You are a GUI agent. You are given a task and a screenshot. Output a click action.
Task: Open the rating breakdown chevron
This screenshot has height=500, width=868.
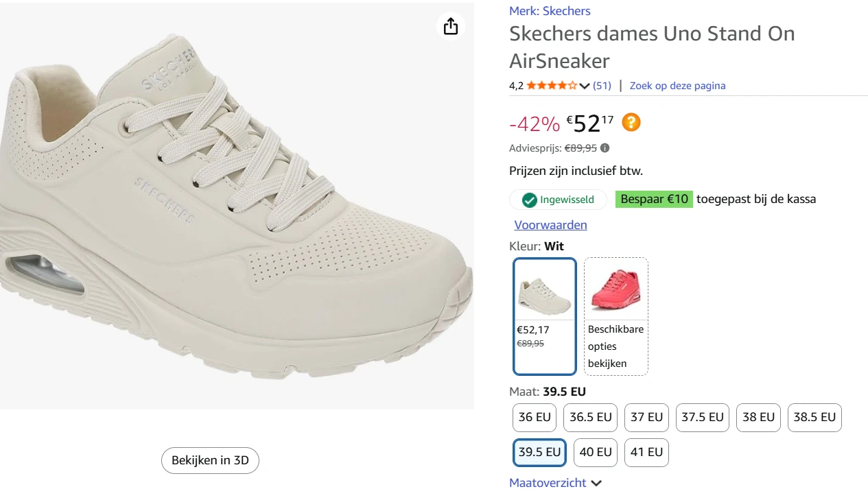(585, 86)
